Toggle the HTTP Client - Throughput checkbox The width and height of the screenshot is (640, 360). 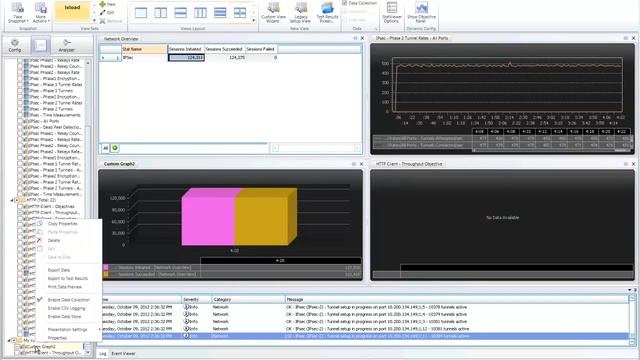point(20,213)
